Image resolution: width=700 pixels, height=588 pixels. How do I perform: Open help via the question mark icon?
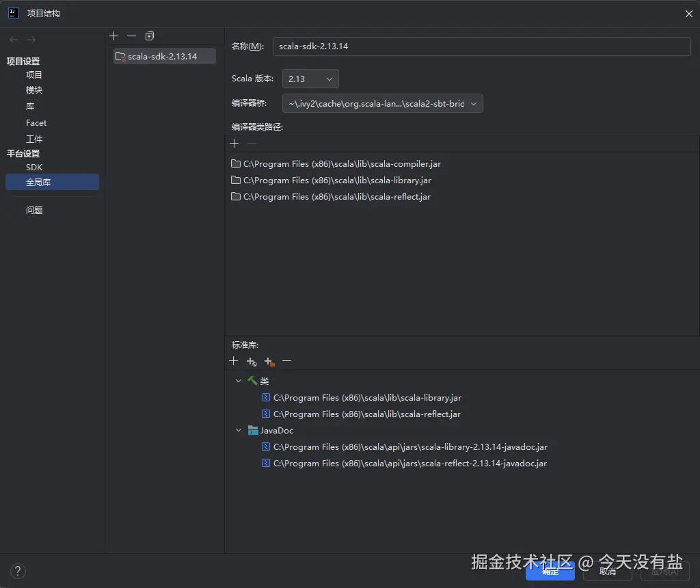click(x=18, y=571)
